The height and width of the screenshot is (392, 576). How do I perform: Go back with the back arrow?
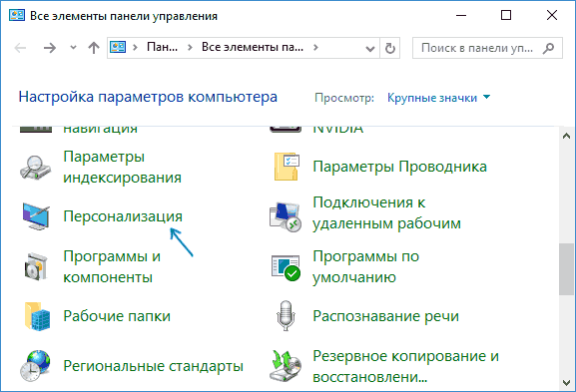point(20,48)
